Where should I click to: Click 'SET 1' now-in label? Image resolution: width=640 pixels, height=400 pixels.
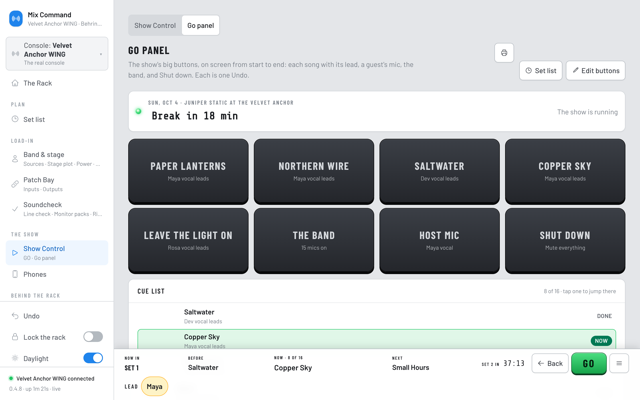click(131, 367)
